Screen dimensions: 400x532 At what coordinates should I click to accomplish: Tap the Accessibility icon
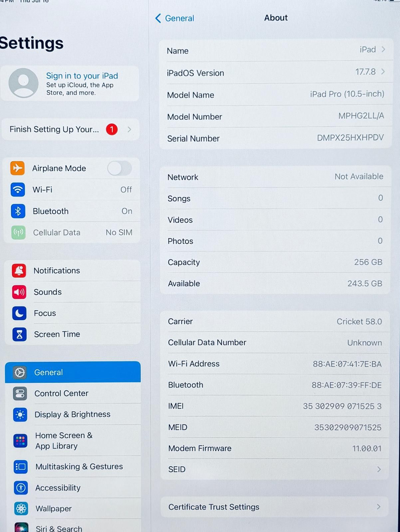click(x=21, y=488)
